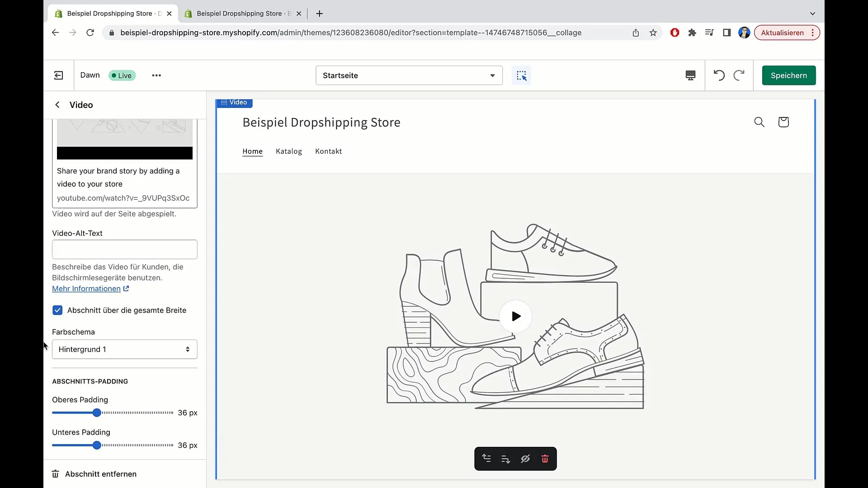Exit the theme editor via the back-to-admin icon

(x=59, y=75)
